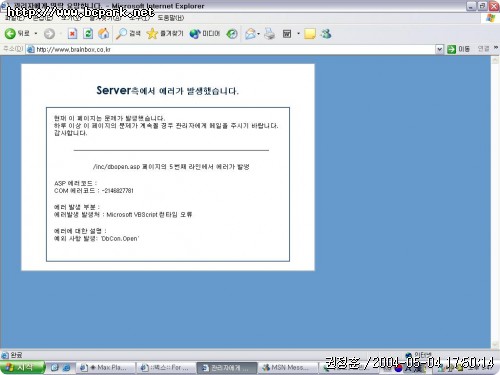Restore down the Internet Explorer window
Image resolution: width=500 pixels, height=375 pixels.
coord(482,6)
